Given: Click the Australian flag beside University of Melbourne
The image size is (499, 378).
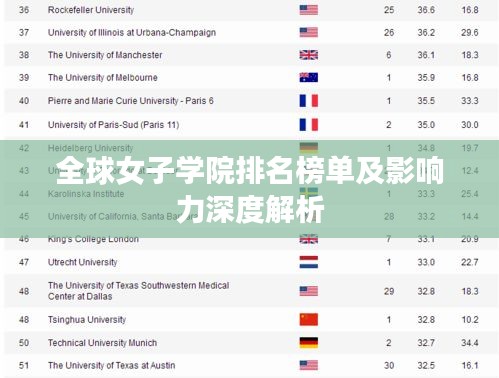Looking at the screenshot, I should [x=308, y=77].
